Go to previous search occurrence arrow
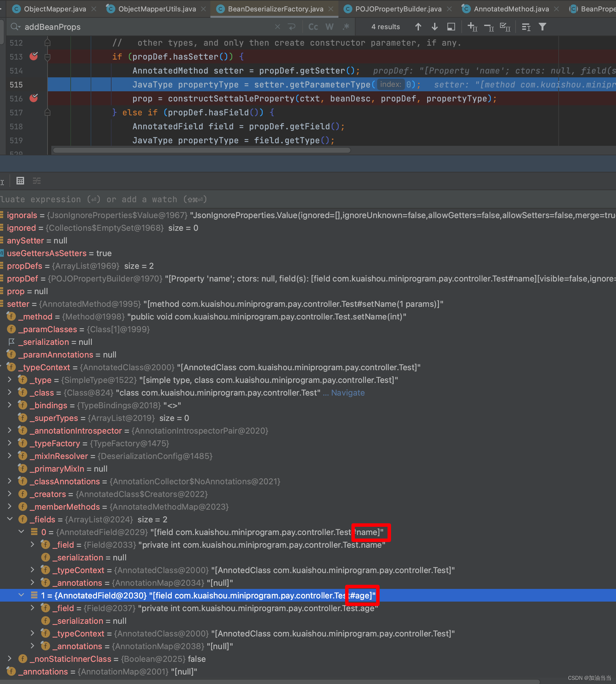Viewport: 616px width, 684px height. coord(418,27)
